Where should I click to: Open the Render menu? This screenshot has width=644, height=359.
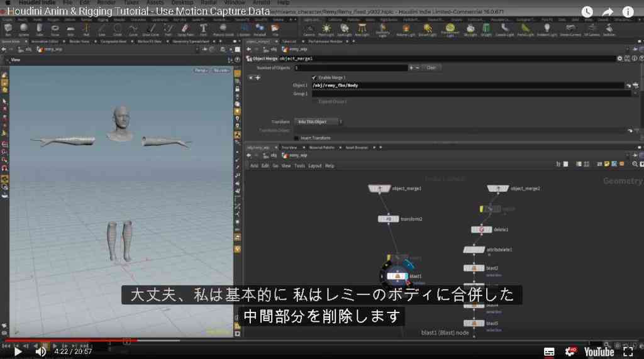pyautogui.click(x=106, y=3)
